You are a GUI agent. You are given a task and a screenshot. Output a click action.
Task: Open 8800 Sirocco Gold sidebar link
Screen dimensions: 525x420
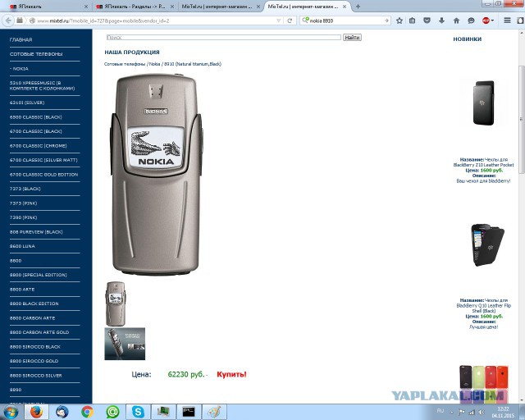pos(34,361)
